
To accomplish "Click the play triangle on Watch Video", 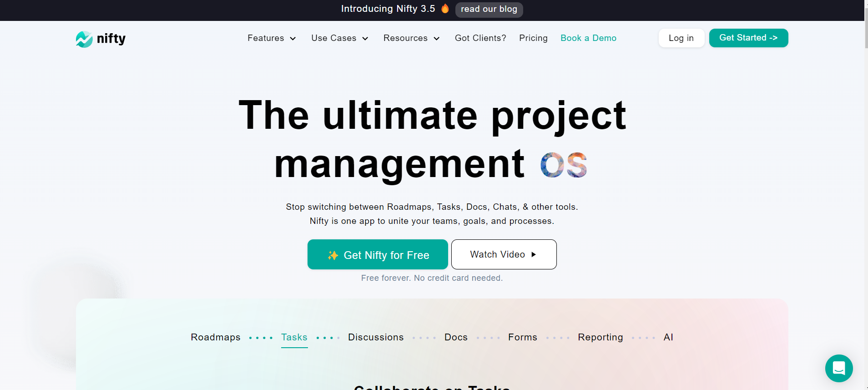I will (x=534, y=254).
